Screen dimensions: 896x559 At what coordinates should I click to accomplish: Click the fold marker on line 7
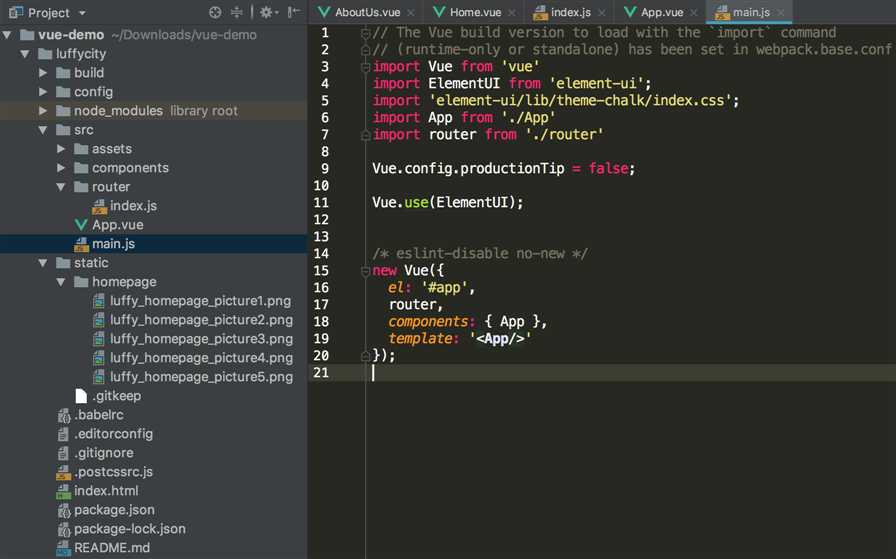(x=366, y=136)
